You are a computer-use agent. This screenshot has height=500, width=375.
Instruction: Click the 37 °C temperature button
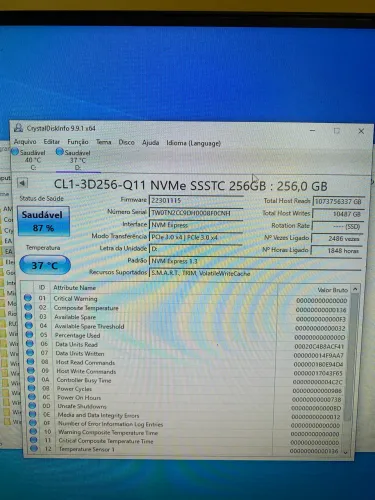pos(45,265)
